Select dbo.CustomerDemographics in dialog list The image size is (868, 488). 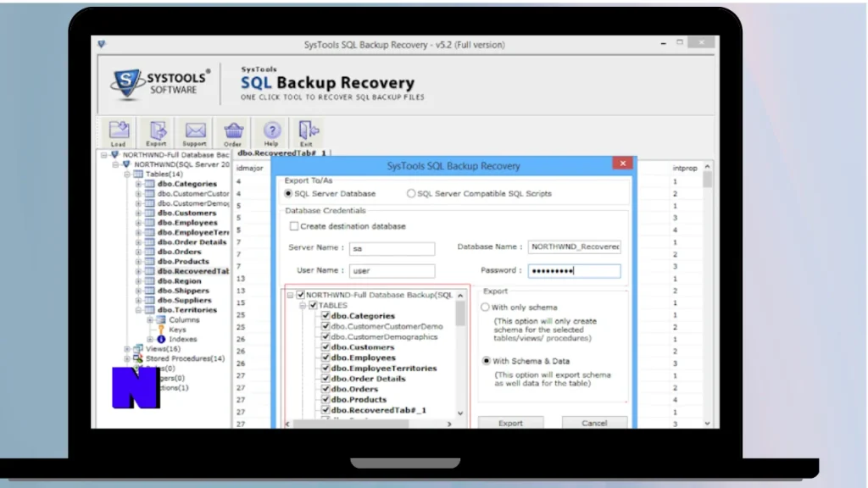point(384,337)
